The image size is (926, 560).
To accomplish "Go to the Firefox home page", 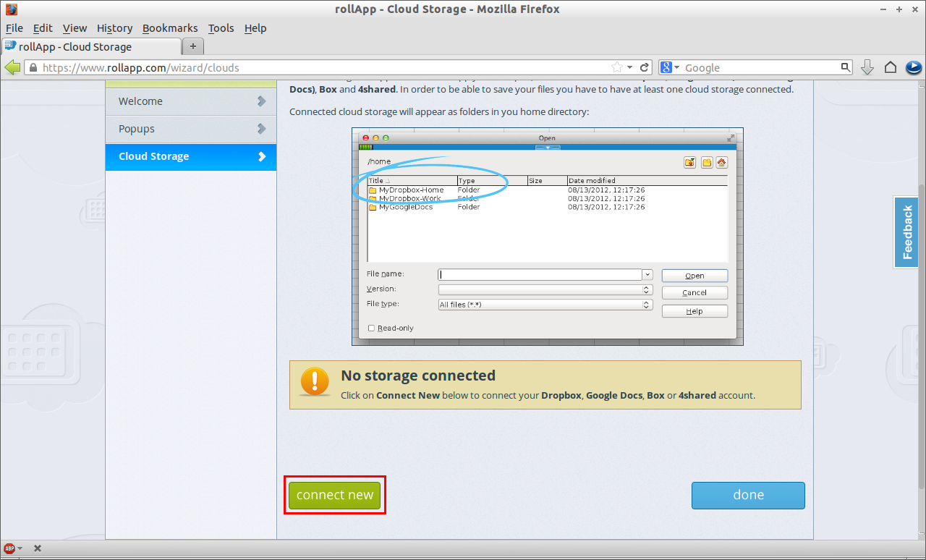I will [891, 67].
